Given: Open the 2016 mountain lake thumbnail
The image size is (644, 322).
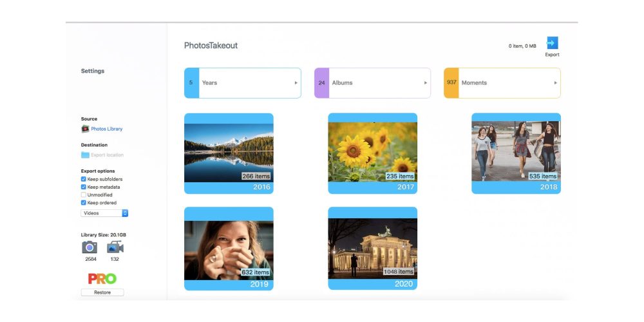Looking at the screenshot, I should tap(229, 153).
